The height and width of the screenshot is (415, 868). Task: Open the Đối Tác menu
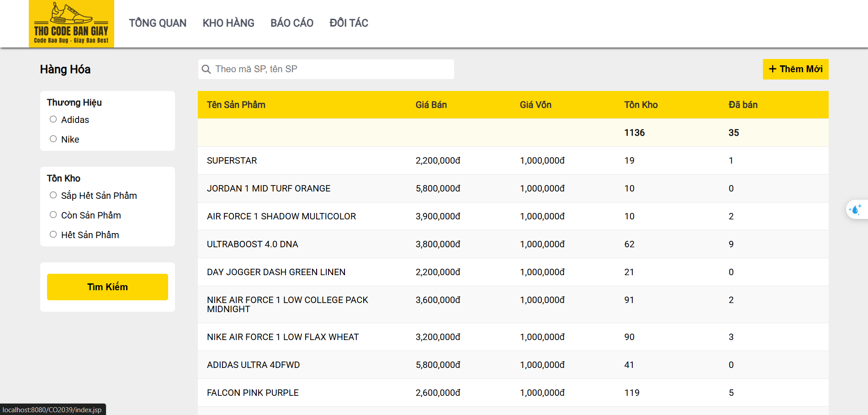349,23
